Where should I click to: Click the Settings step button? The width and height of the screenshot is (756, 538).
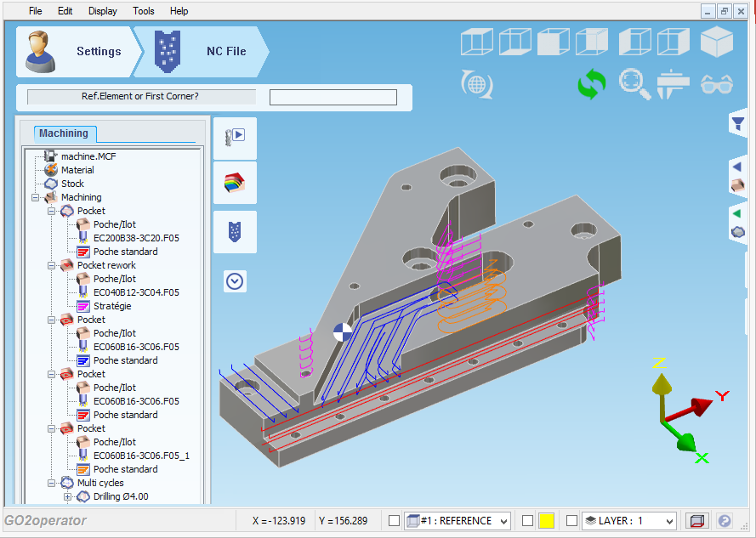(x=75, y=51)
